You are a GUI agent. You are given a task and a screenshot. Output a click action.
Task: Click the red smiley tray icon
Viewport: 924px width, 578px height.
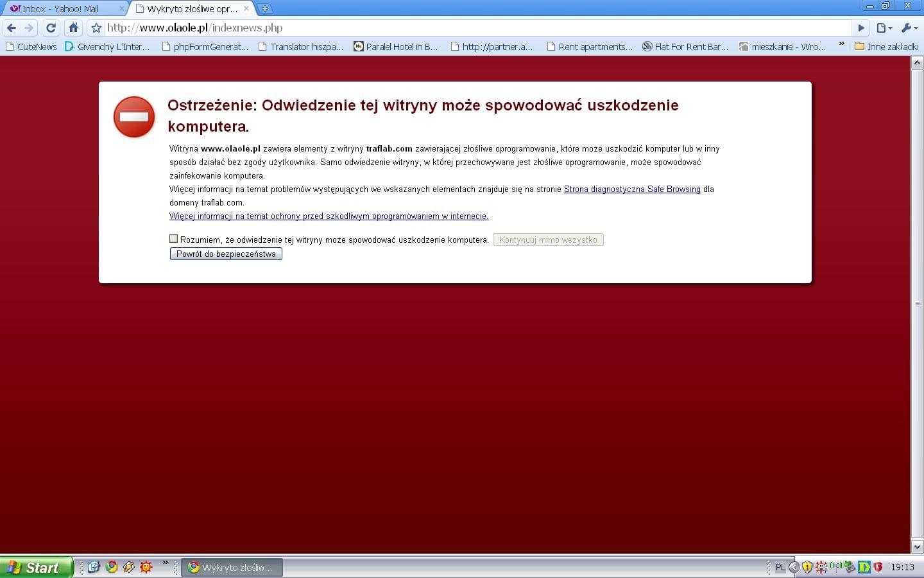[x=821, y=567]
